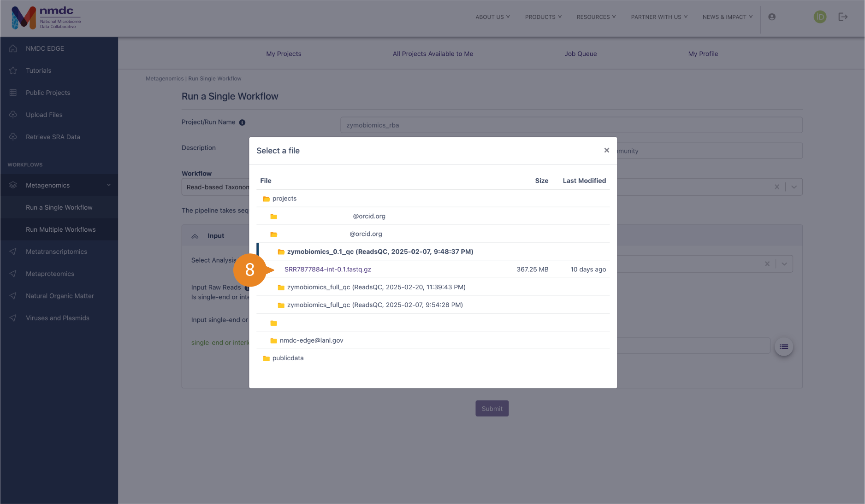Click the 10 days ago cell
The image size is (865, 504).
(588, 270)
